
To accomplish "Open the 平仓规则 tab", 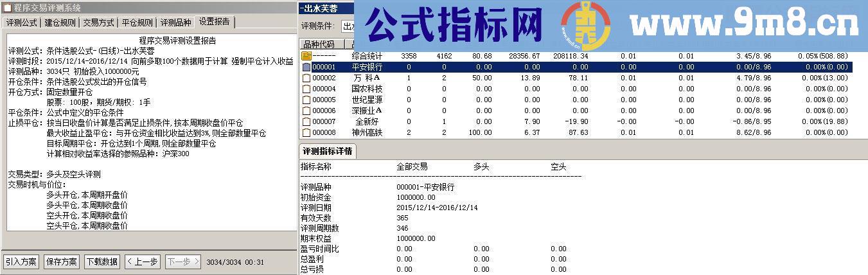I will [x=137, y=22].
